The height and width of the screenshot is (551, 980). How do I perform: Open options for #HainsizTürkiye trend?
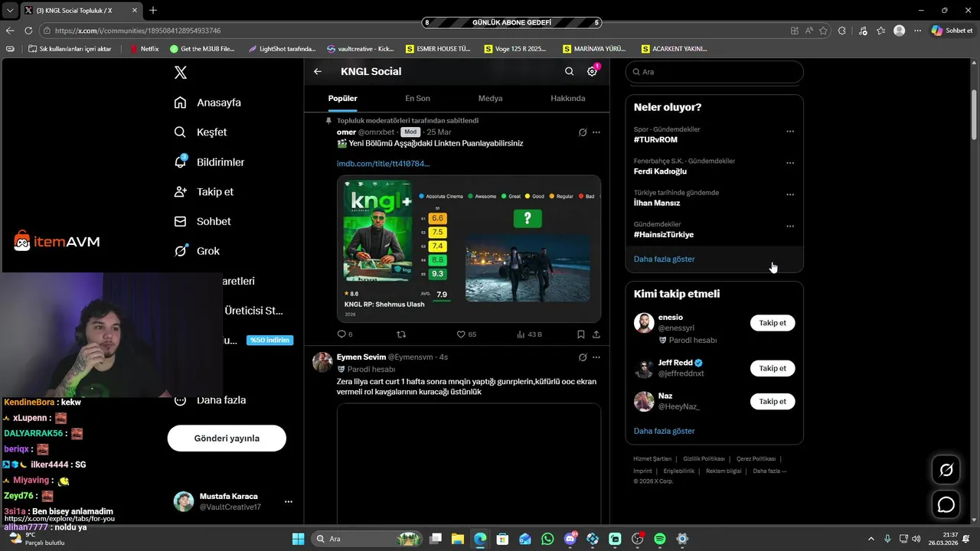point(790,227)
